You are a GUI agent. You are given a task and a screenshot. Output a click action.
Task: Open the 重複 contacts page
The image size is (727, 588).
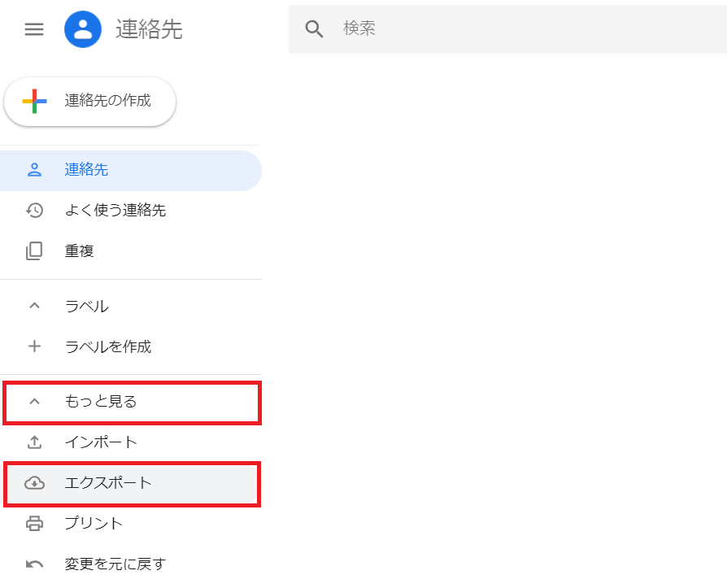click(131, 250)
